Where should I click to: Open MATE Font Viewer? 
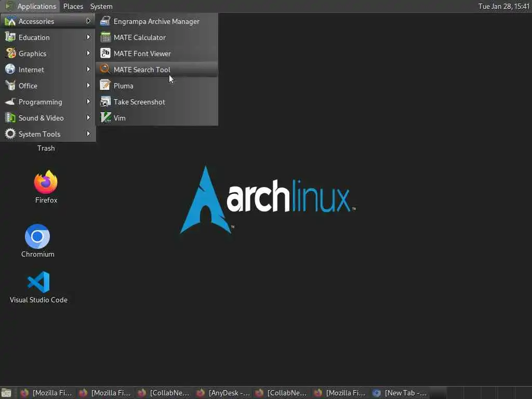point(156,54)
